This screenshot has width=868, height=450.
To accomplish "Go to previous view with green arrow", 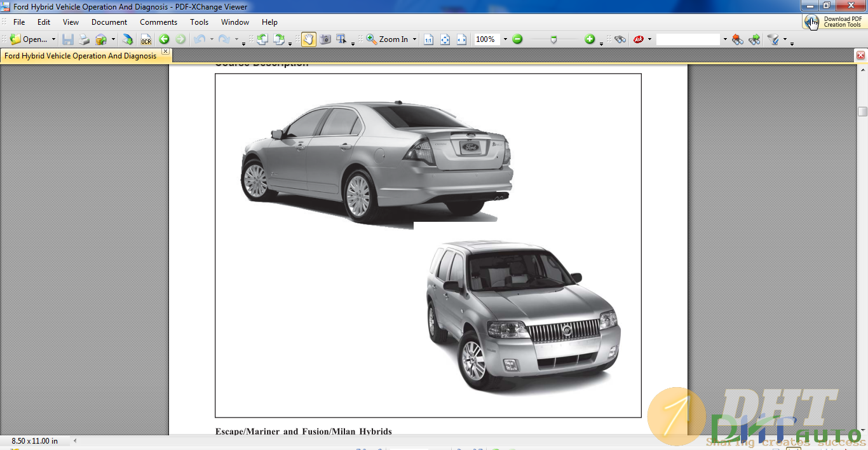I will [x=164, y=39].
